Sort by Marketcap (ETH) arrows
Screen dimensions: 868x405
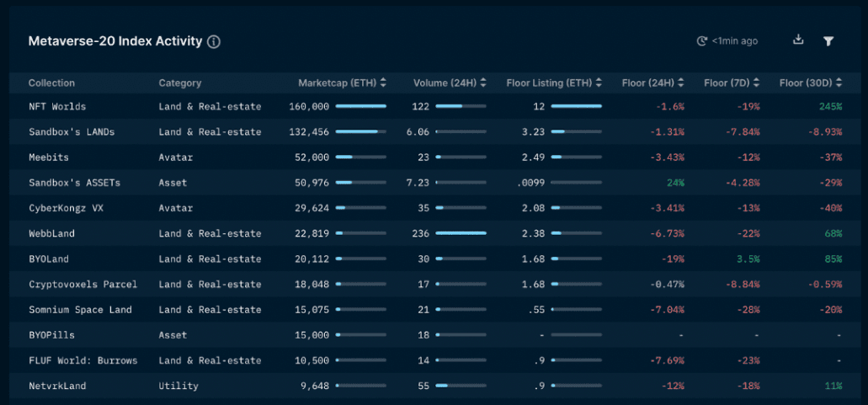[383, 83]
